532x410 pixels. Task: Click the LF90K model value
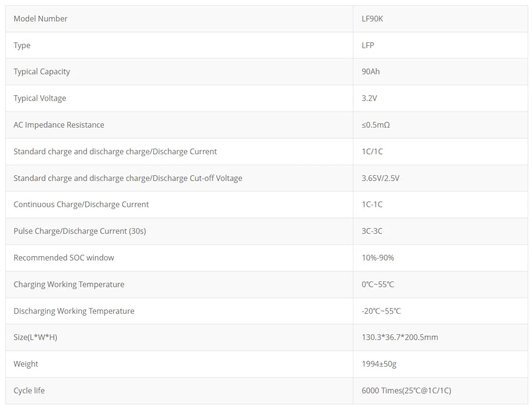click(x=372, y=19)
